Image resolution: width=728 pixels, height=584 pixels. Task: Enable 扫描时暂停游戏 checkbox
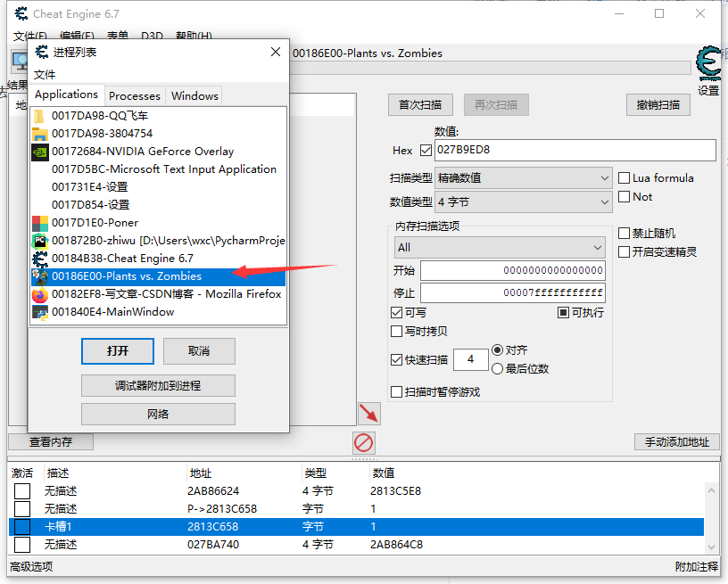396,392
